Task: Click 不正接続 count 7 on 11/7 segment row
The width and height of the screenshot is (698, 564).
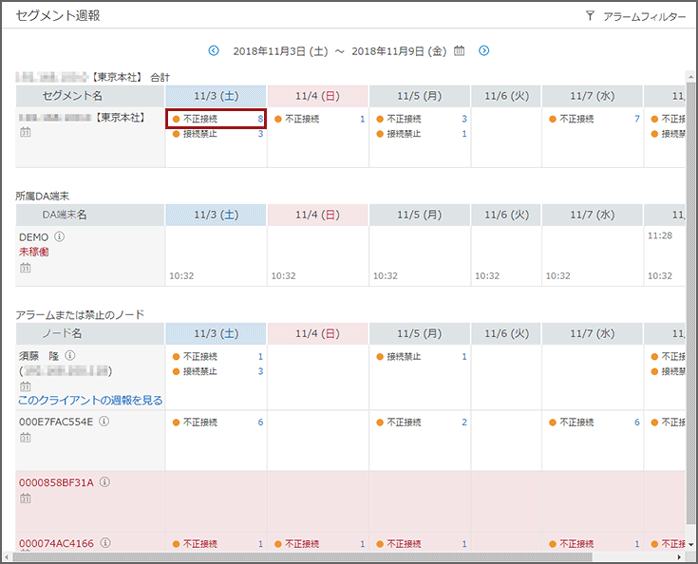Action: coord(636,118)
